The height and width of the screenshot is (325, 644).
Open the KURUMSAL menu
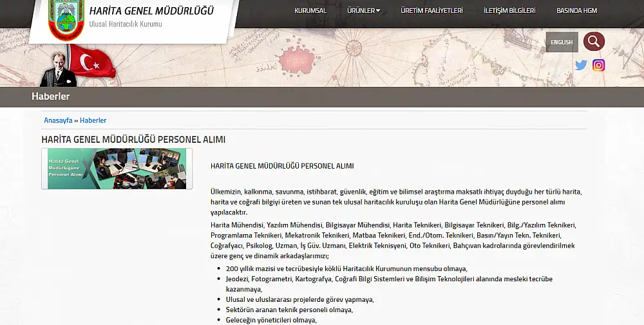(310, 11)
